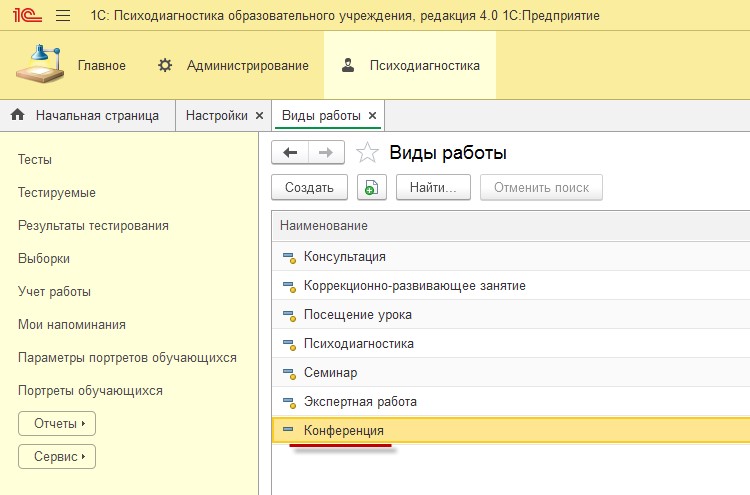Open Портреты обучающихся

click(90, 390)
